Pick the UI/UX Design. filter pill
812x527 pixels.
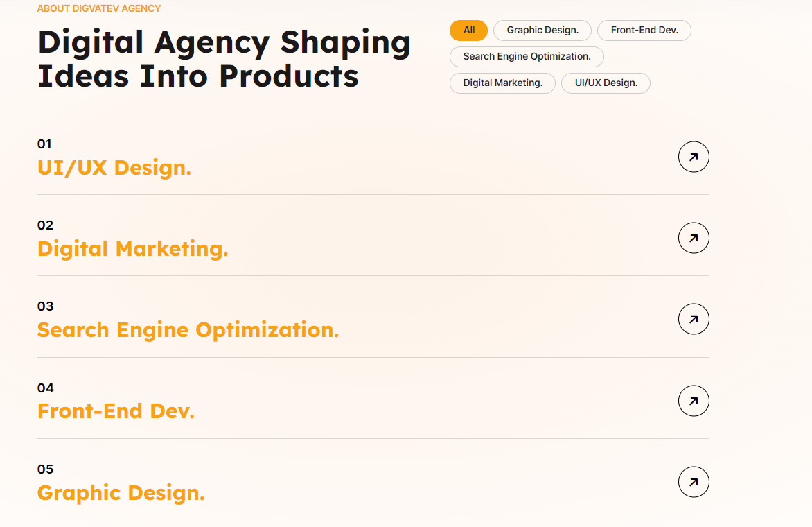606,83
